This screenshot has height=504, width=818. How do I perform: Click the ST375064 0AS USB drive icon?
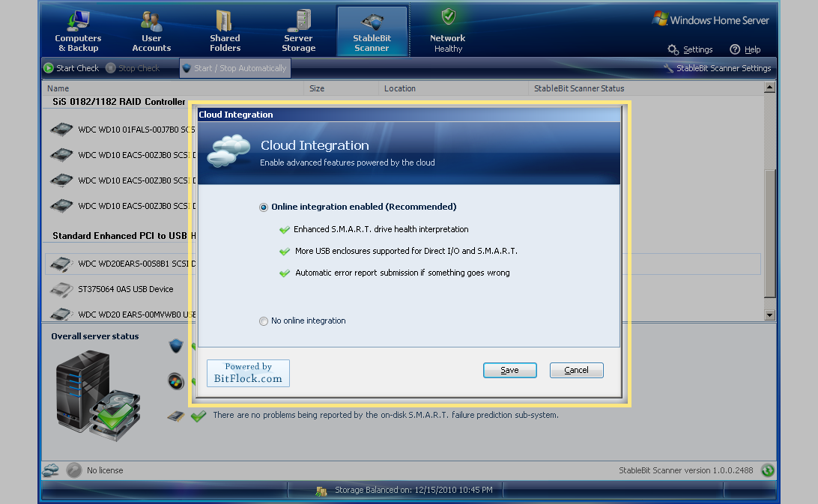(61, 289)
